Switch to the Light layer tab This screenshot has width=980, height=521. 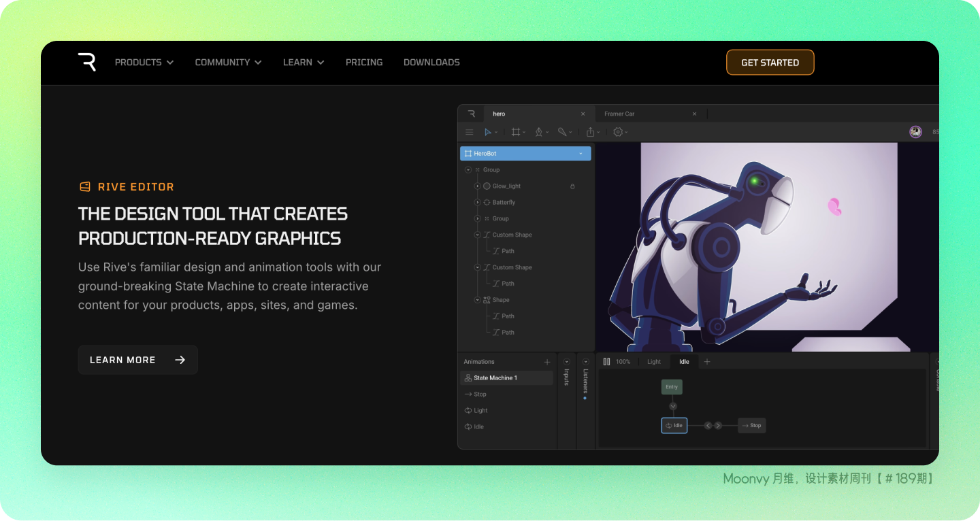(653, 362)
